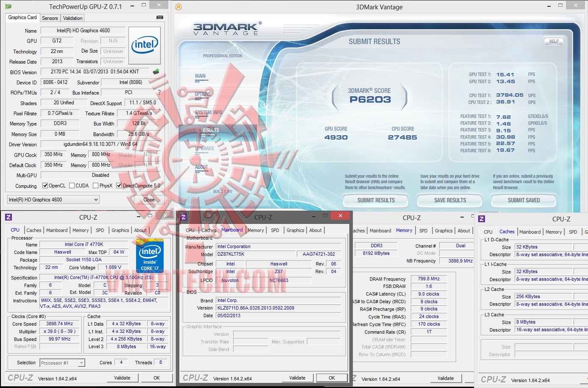Click OK in the CPU-tab CPU-Z window

pos(156,378)
